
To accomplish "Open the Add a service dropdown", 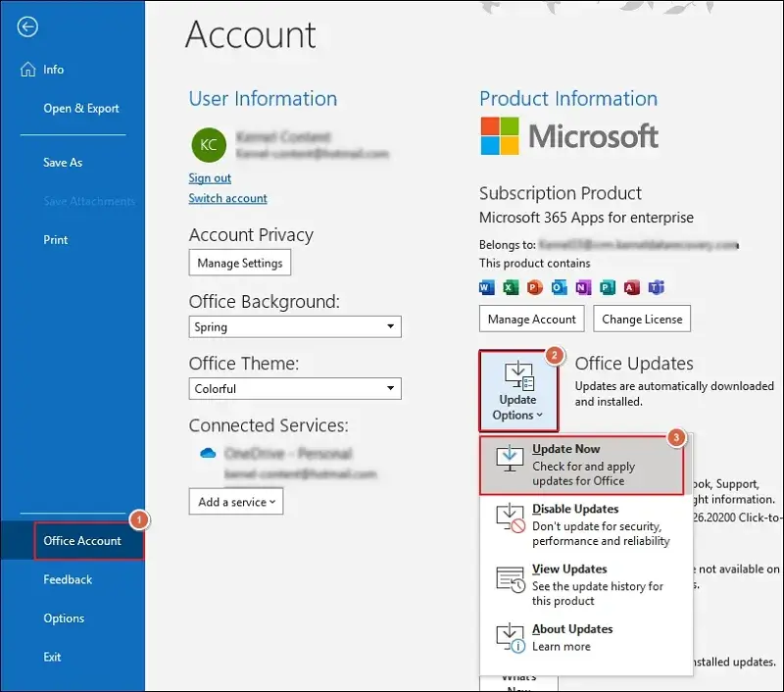I will coord(236,502).
